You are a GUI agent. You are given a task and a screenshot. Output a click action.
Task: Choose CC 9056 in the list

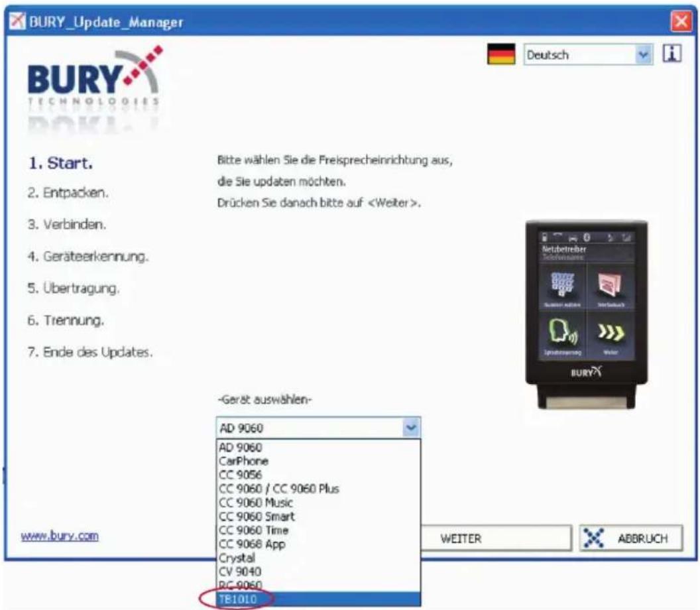[318, 475]
